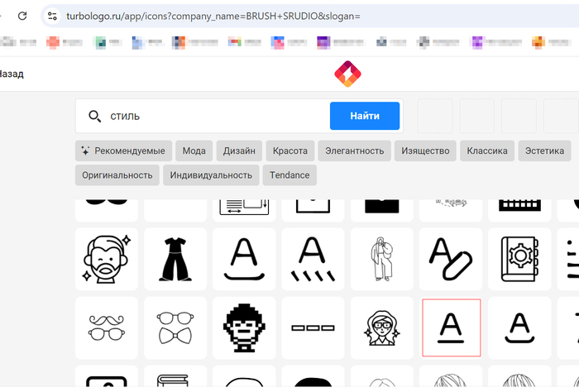The width and height of the screenshot is (579, 392).
Task: Choose the gear settings notebook icon
Action: (x=519, y=259)
